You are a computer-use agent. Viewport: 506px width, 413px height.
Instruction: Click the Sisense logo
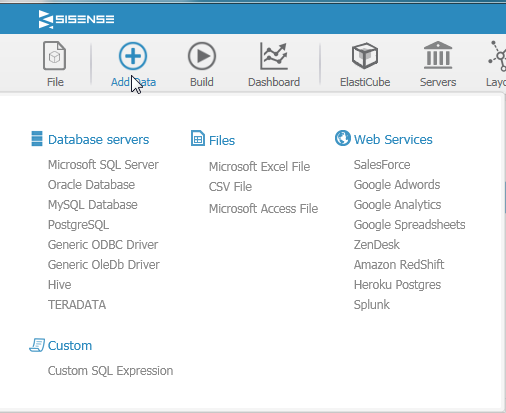[76, 19]
